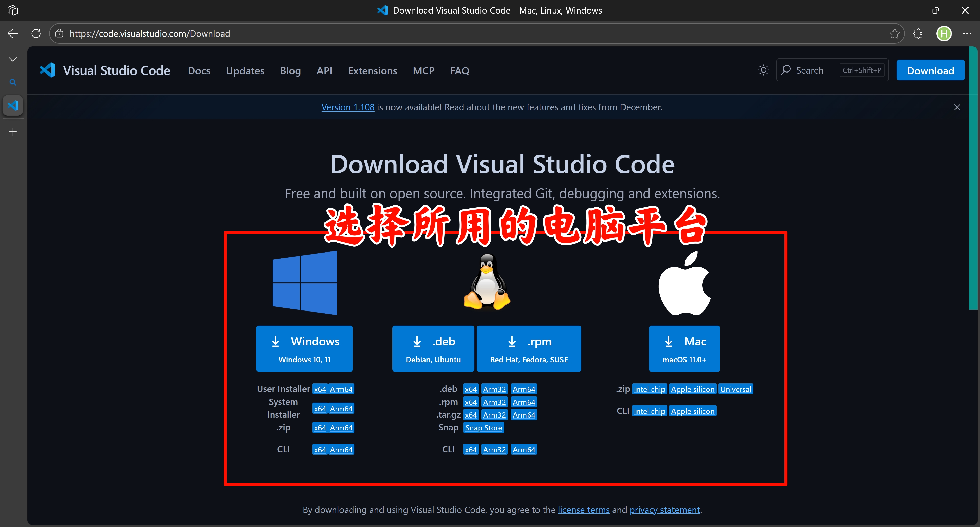This screenshot has height=527, width=980.
Task: Open the browser profile avatar menu
Action: [x=944, y=33]
